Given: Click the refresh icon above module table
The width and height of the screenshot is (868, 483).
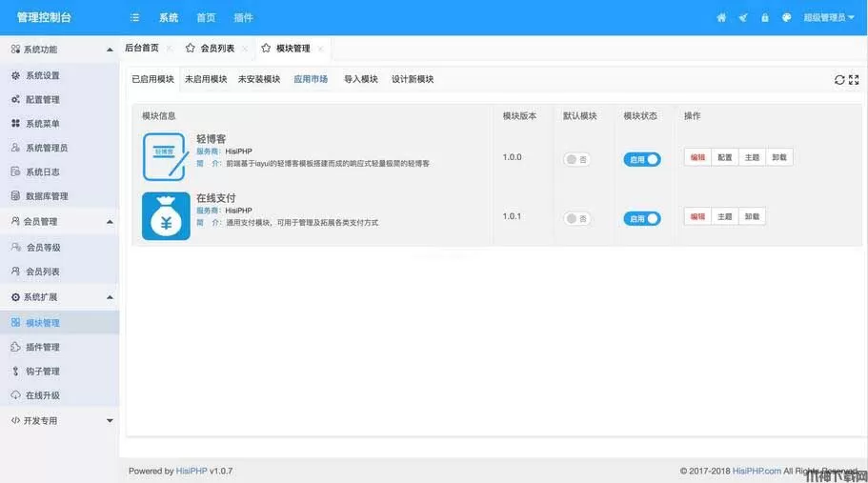Looking at the screenshot, I should click(x=839, y=80).
